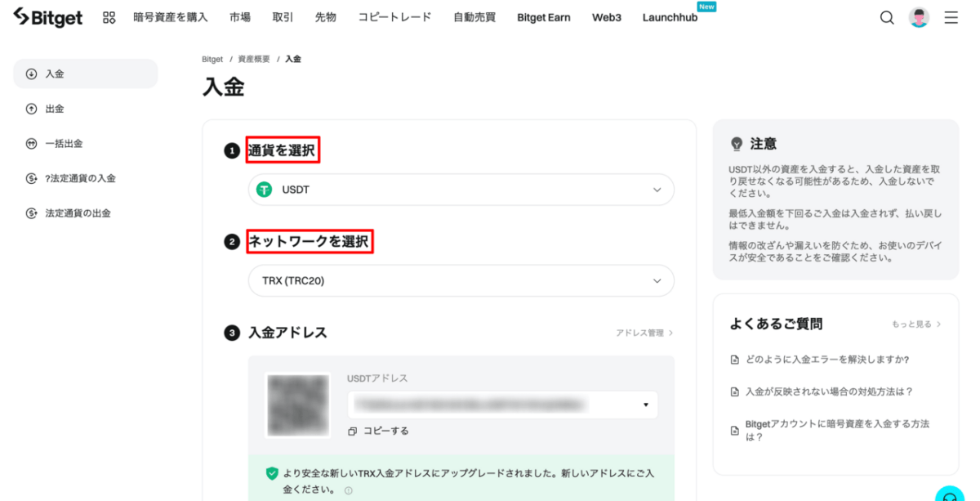980x501 pixels.
Task: Click the Bitget logo
Action: click(x=48, y=17)
